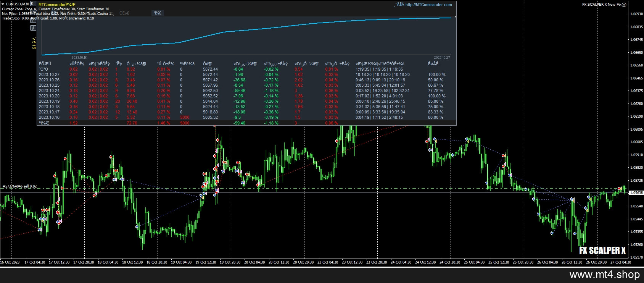Click the profit value 20.40
The width and height of the screenshot is (644, 283).
click(x=132, y=101)
